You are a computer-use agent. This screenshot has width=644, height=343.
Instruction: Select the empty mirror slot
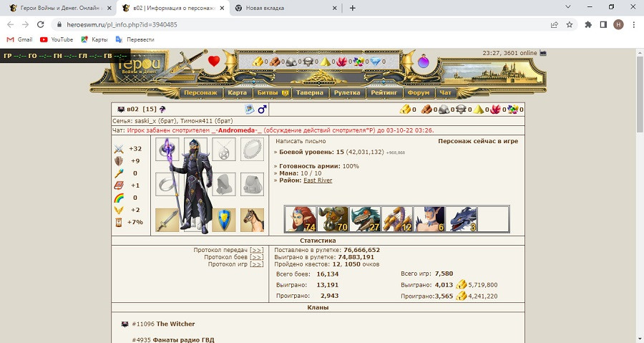click(x=252, y=149)
